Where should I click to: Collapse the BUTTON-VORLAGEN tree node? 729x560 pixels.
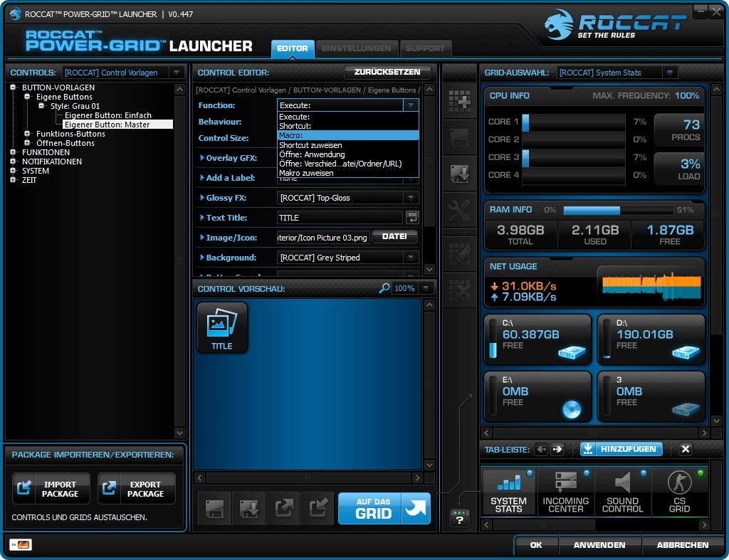point(13,87)
